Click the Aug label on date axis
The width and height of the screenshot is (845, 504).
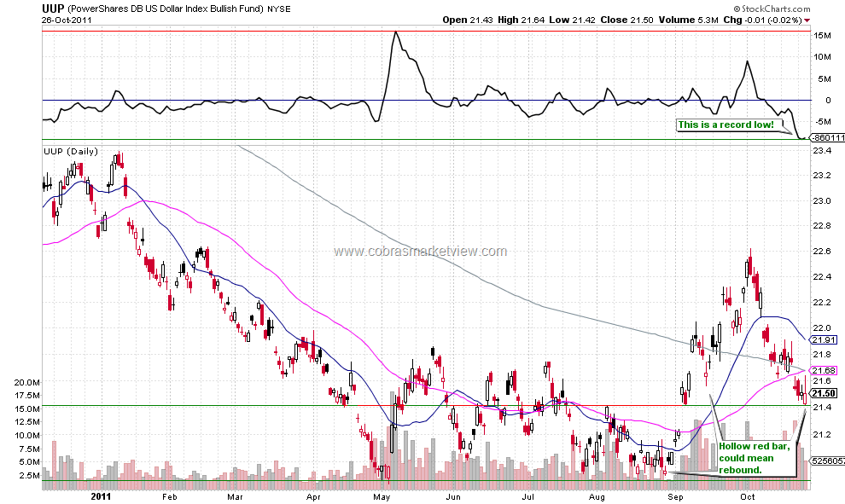597,496
